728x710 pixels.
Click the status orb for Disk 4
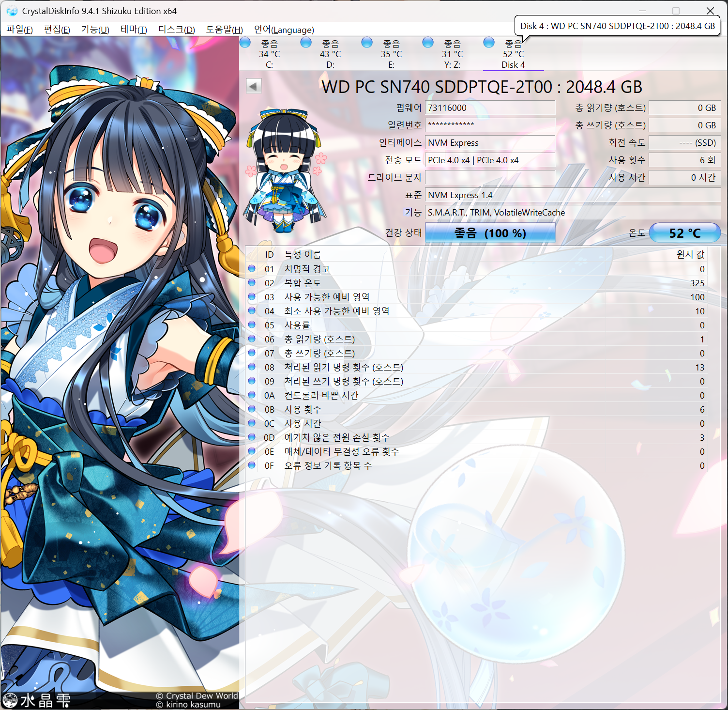(x=489, y=43)
